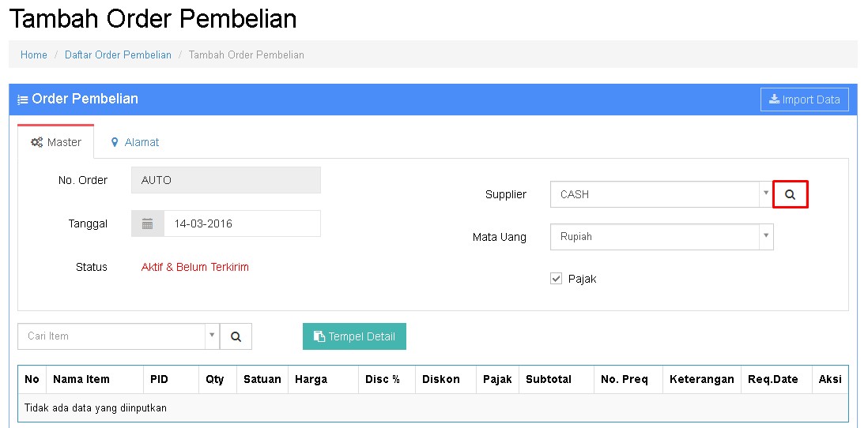The image size is (868, 428).
Task: Click the list icon beside Order Pembelian
Action: [x=23, y=99]
